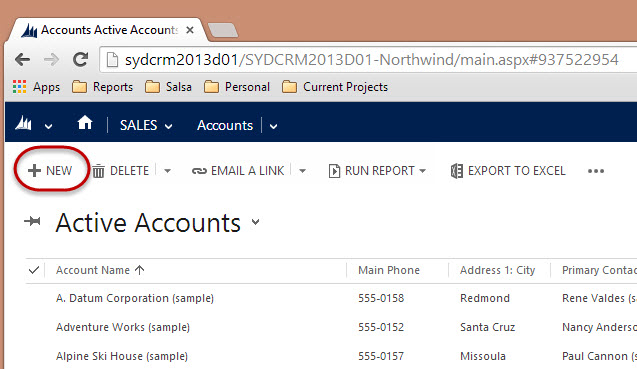Sort by Primary Contact column

(599, 270)
